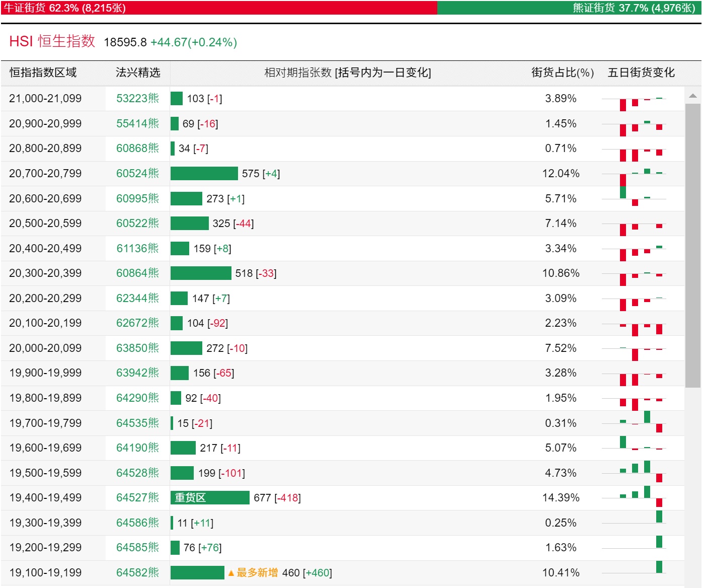Viewport: 703px width, 588px height.
Task: Click the 五日街货变化 column header
Action: [x=641, y=73]
